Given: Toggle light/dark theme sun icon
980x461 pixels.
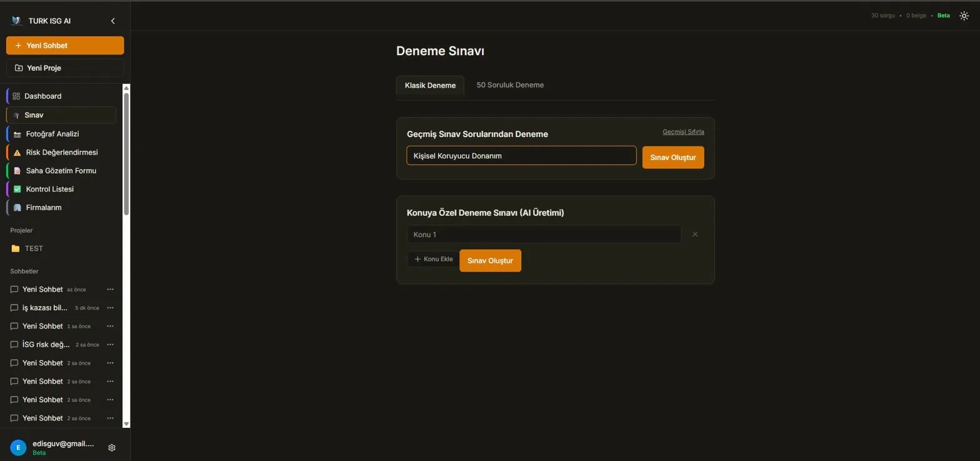Looking at the screenshot, I should click(x=964, y=16).
